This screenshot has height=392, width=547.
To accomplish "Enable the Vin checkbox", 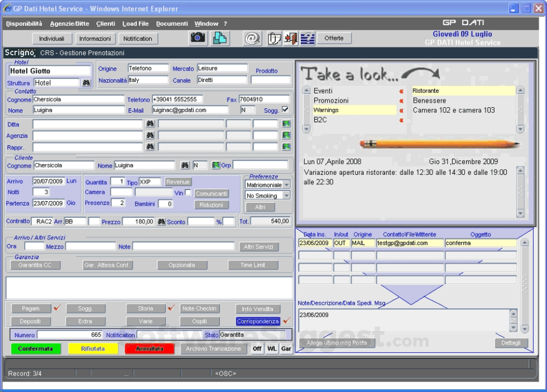I will (x=189, y=193).
